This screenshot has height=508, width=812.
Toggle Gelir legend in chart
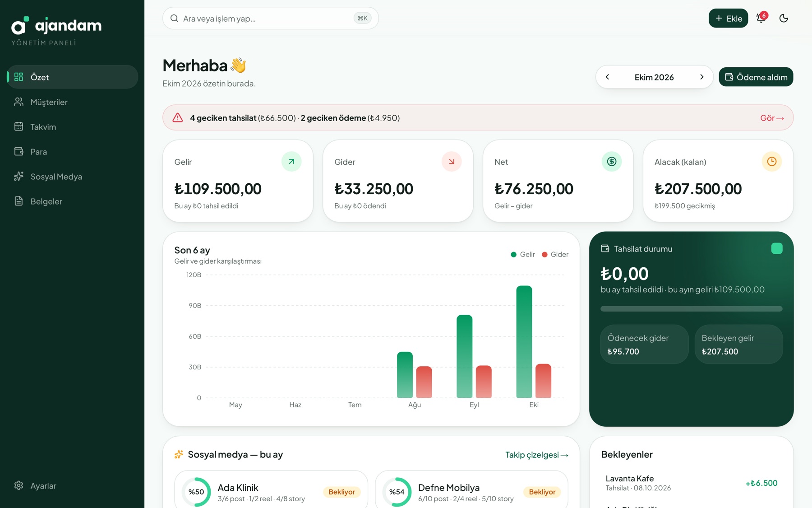tap(523, 254)
